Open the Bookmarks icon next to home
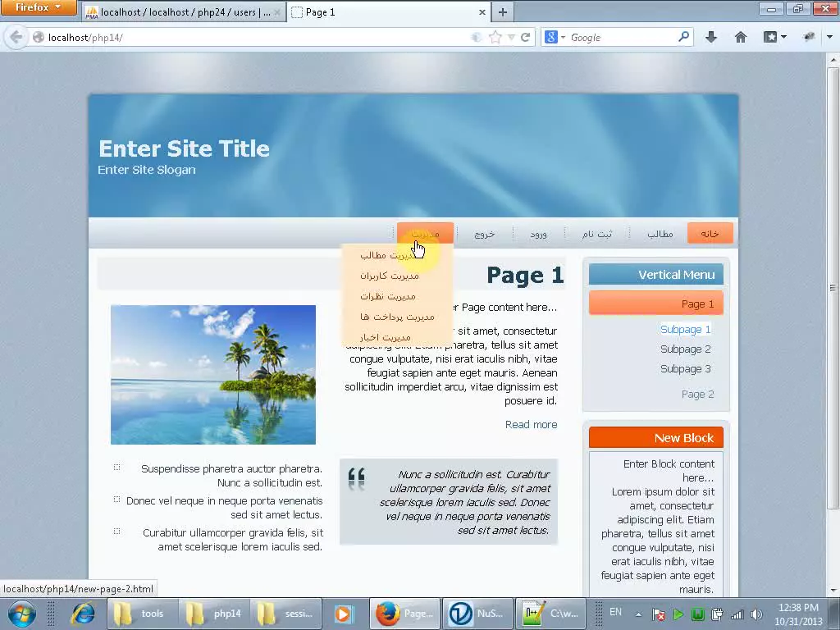This screenshot has height=630, width=840. 769,37
